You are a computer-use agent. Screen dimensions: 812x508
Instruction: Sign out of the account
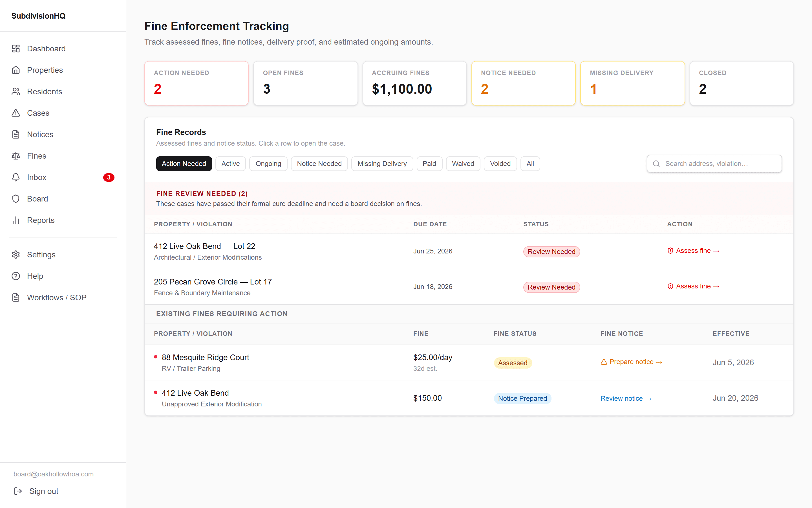coord(36,491)
